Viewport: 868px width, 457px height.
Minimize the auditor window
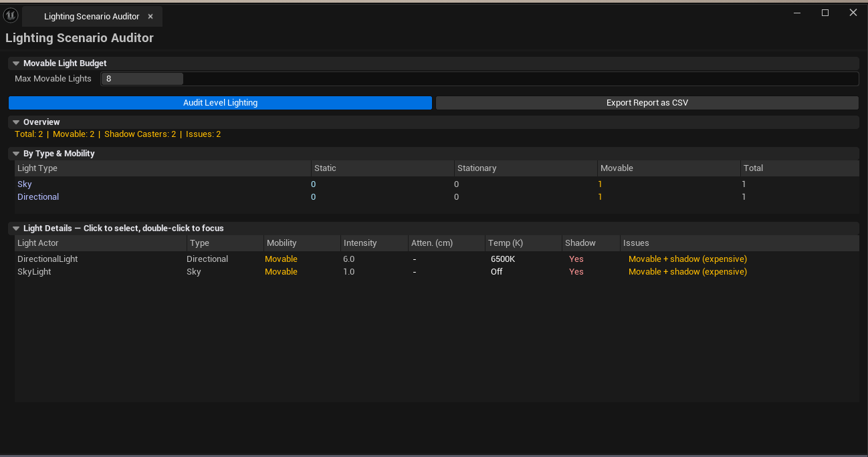point(797,13)
